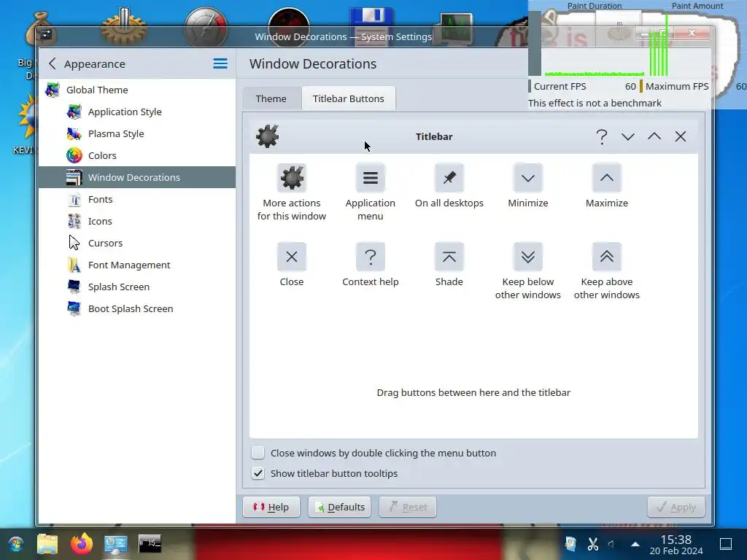
Task: Click the clock showing 15:38
Action: (x=676, y=544)
